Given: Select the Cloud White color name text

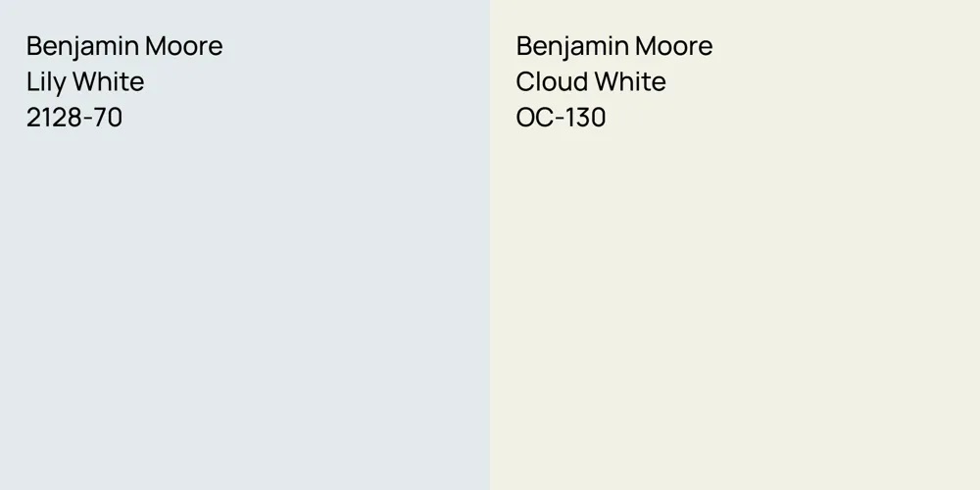Looking at the screenshot, I should coord(591,82).
